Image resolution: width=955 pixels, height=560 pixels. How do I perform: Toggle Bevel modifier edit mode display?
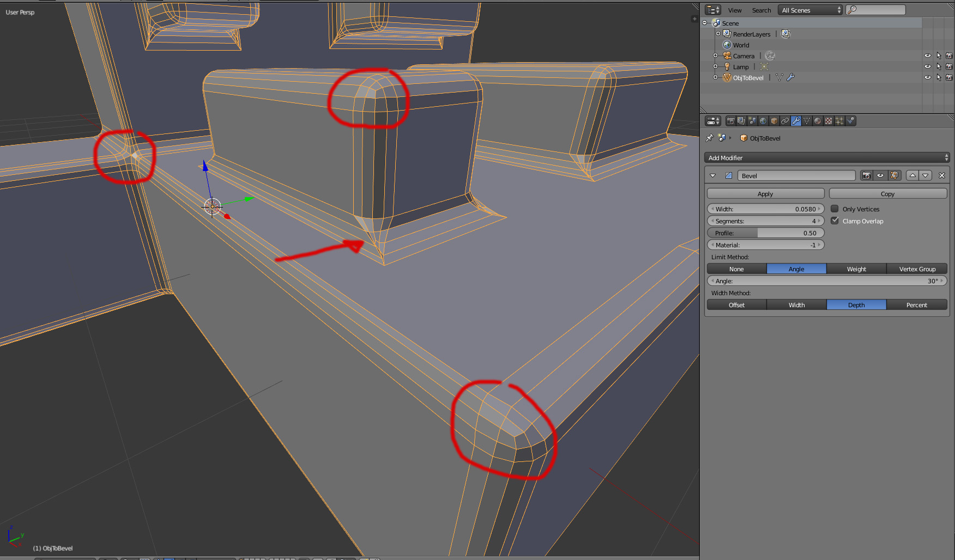(894, 175)
